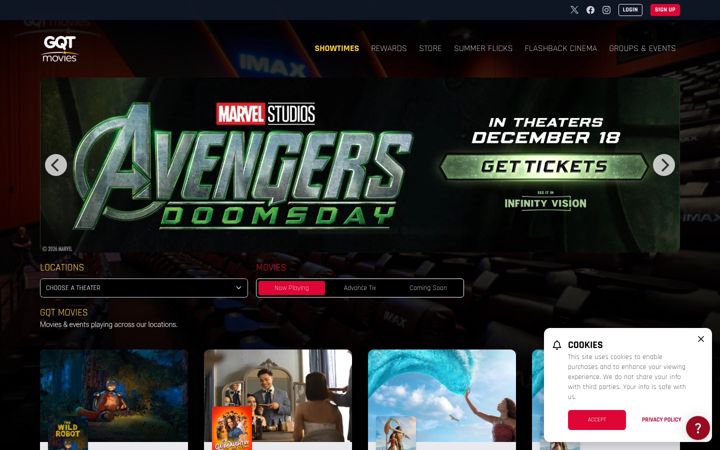Click the red SIGN UP button
Viewport: 720px width, 450px height.
pos(665,10)
